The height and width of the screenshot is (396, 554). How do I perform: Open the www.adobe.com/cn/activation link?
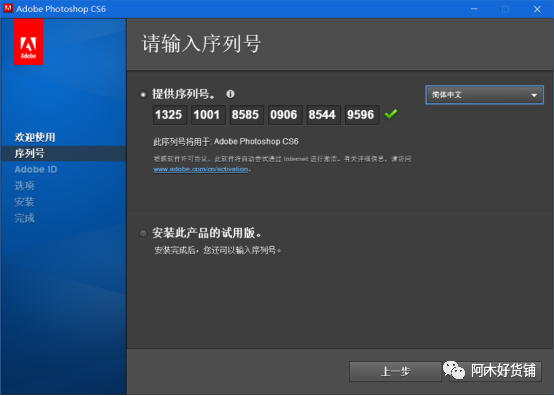point(201,169)
